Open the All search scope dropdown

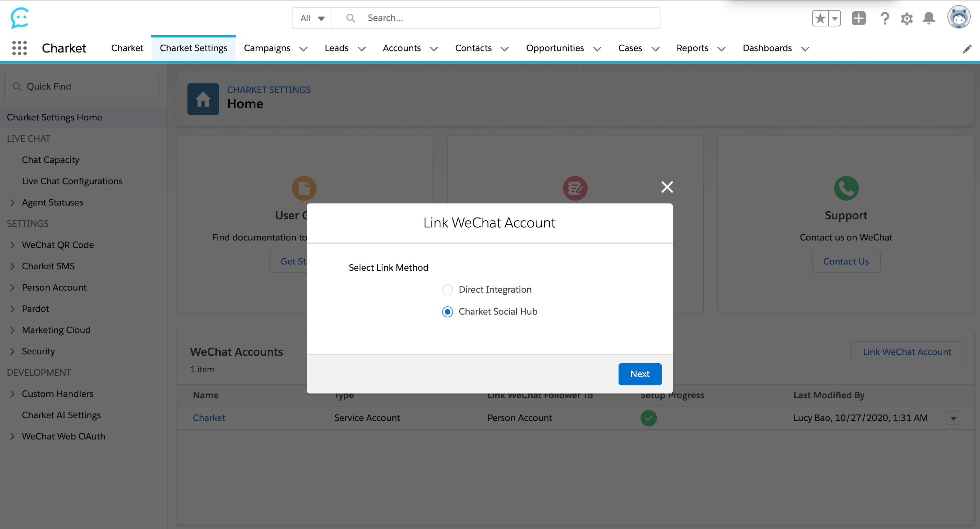click(312, 18)
